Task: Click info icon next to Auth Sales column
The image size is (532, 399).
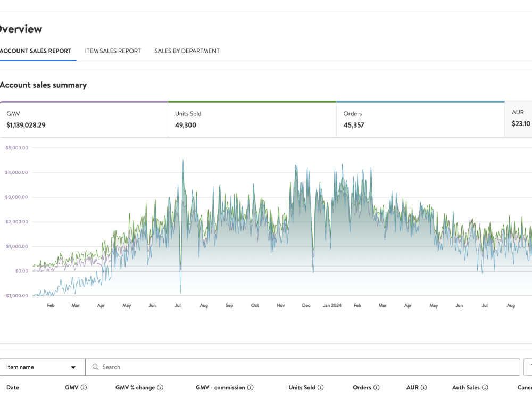Action: coord(485,387)
